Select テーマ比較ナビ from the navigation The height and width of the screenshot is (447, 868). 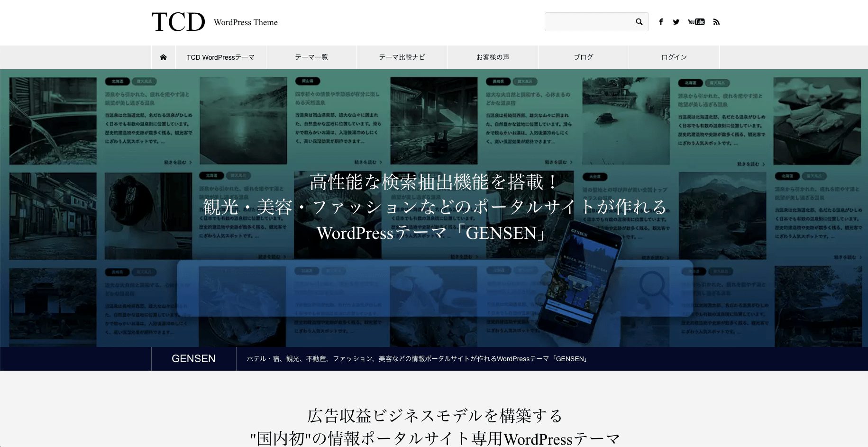coord(402,57)
